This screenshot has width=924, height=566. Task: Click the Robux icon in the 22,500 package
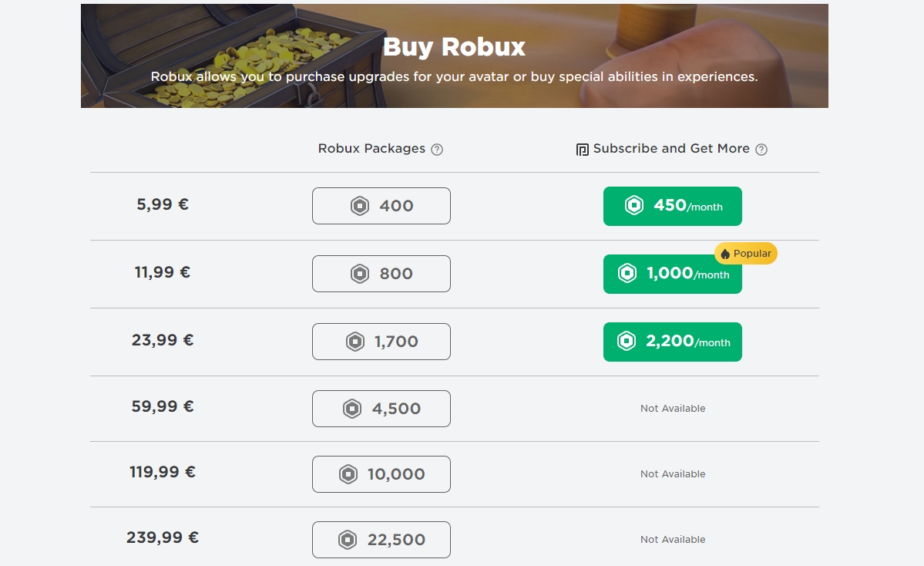[348, 540]
